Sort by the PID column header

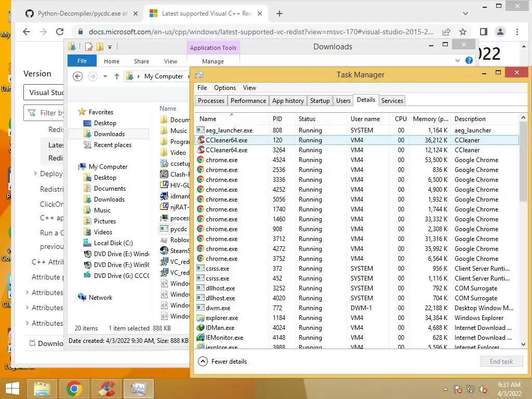282,119
